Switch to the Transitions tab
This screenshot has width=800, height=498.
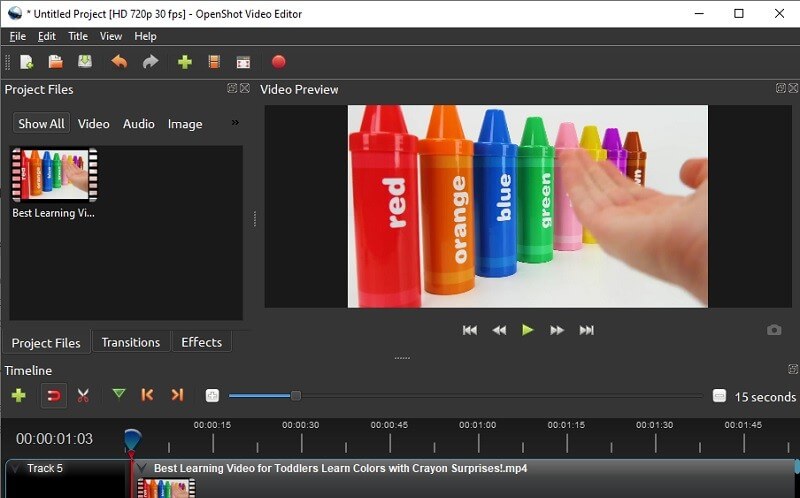tap(130, 342)
